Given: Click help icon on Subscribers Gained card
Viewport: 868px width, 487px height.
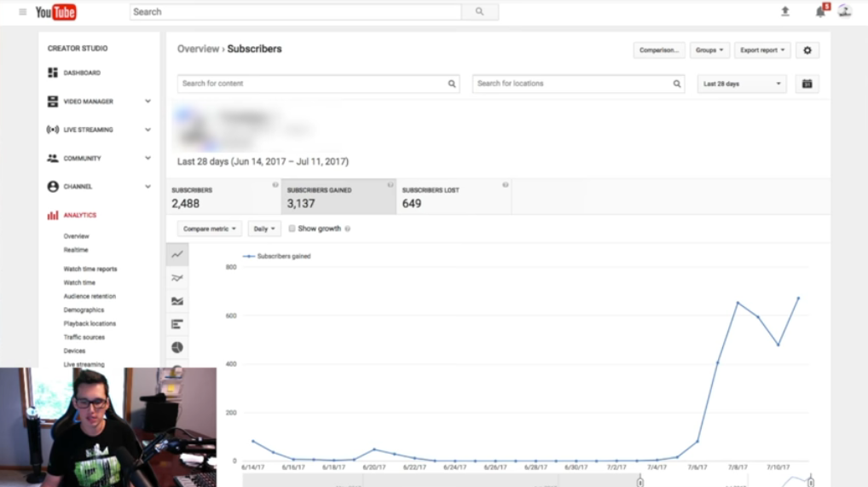Looking at the screenshot, I should pos(391,185).
